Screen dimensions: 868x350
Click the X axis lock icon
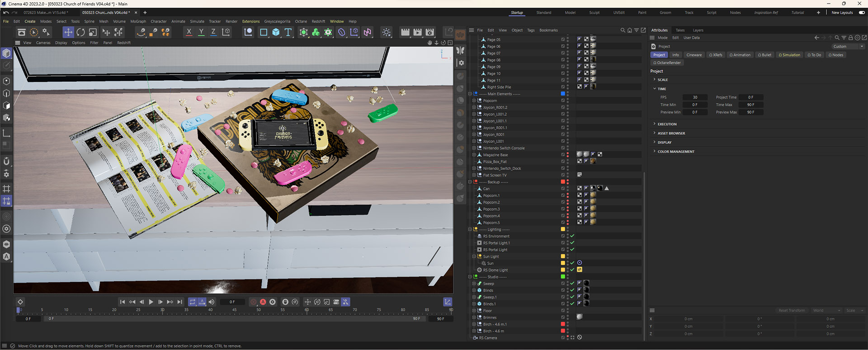pos(189,32)
